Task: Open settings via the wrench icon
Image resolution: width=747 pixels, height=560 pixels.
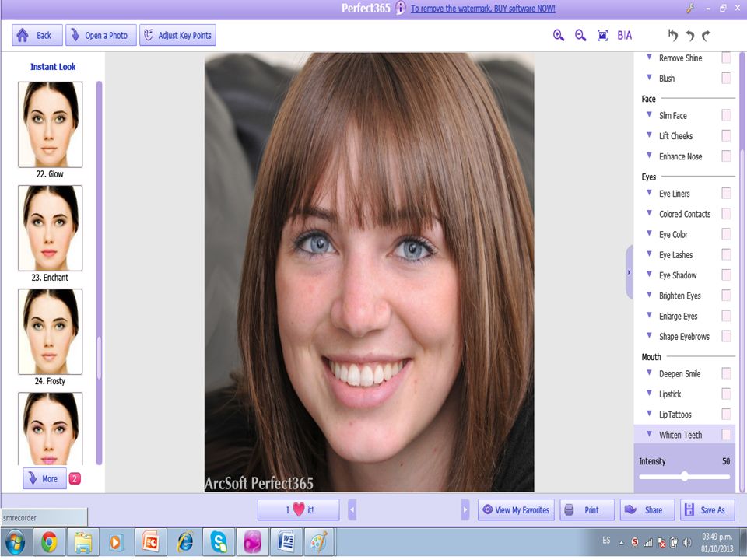Action: [x=690, y=8]
